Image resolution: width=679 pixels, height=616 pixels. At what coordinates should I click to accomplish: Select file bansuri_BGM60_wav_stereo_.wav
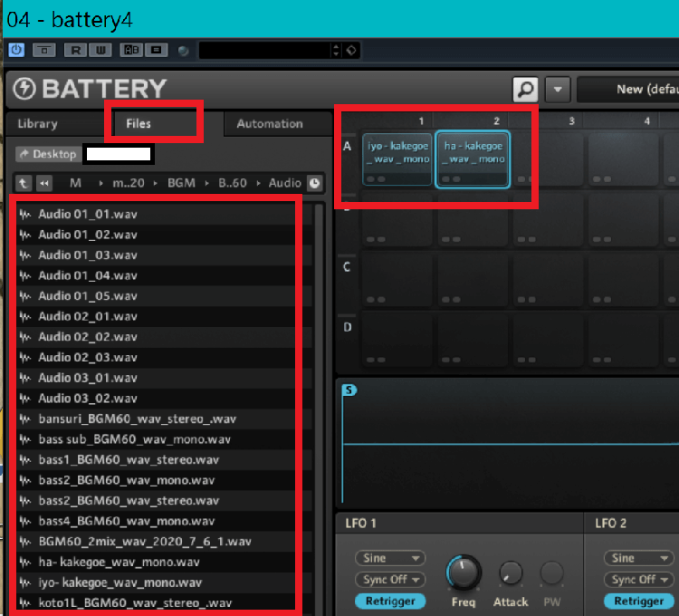[165, 419]
